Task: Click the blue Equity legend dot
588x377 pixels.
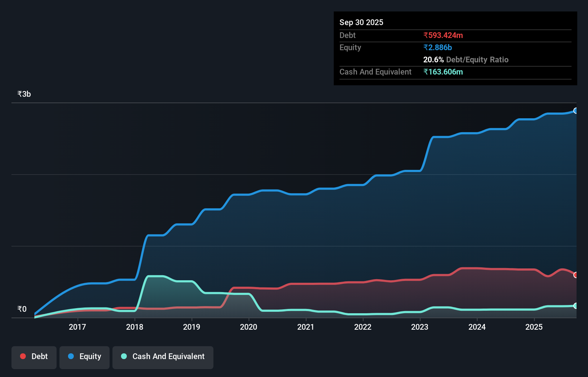Action: pos(71,357)
